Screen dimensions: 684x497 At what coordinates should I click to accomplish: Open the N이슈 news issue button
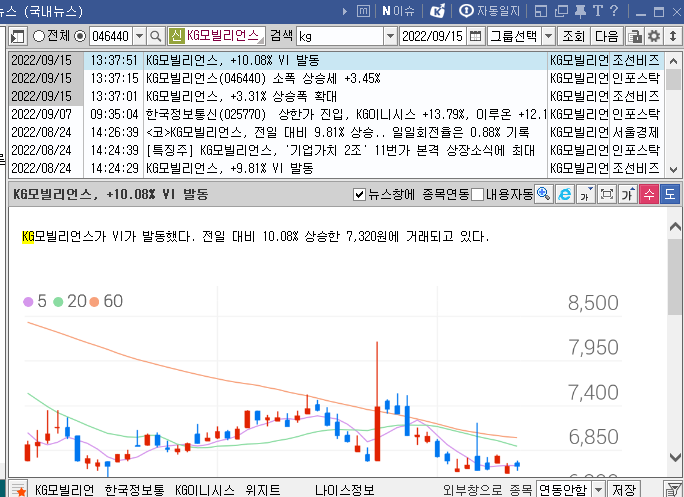(x=398, y=11)
